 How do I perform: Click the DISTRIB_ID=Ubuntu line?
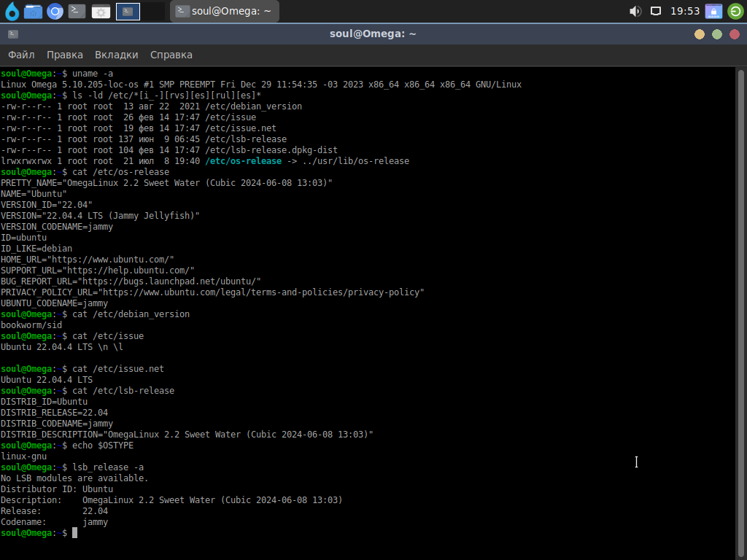[44, 402]
